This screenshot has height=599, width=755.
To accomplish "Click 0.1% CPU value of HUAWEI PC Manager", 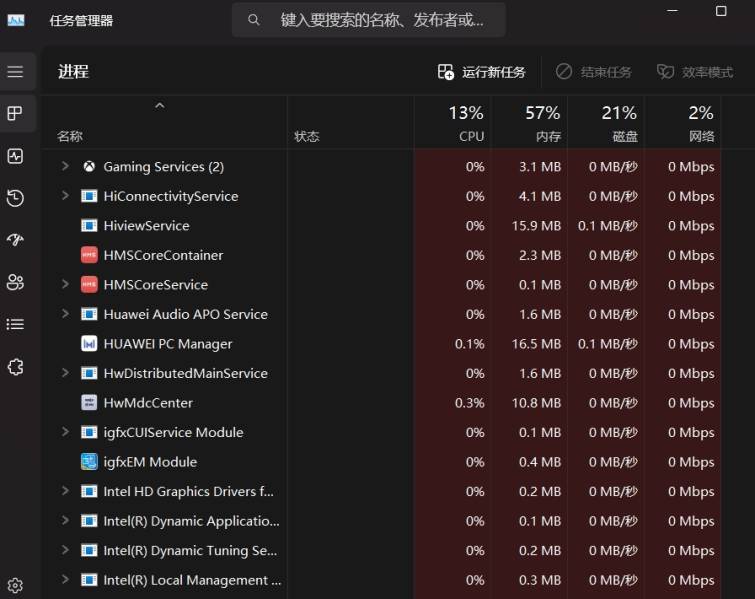I will tap(469, 344).
